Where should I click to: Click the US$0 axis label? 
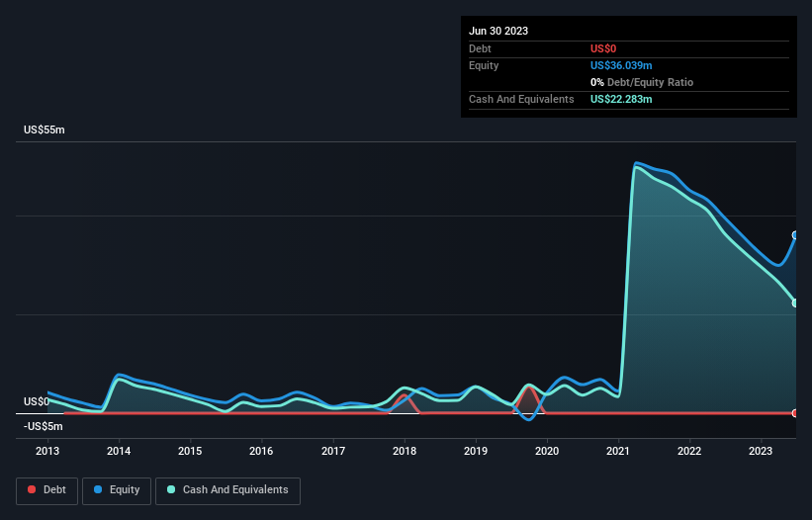(x=37, y=402)
